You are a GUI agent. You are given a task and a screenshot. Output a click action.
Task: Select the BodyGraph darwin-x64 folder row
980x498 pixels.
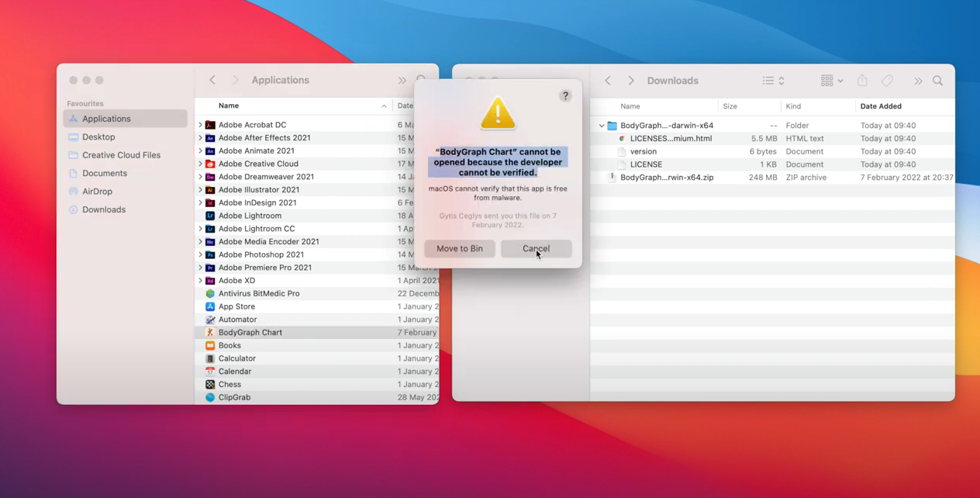(772, 126)
